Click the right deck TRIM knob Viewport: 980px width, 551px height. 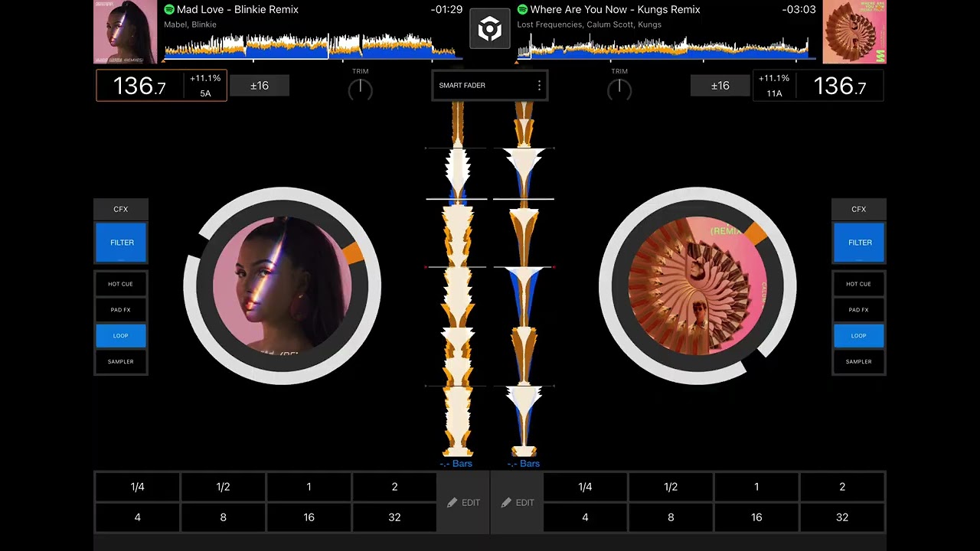[619, 90]
